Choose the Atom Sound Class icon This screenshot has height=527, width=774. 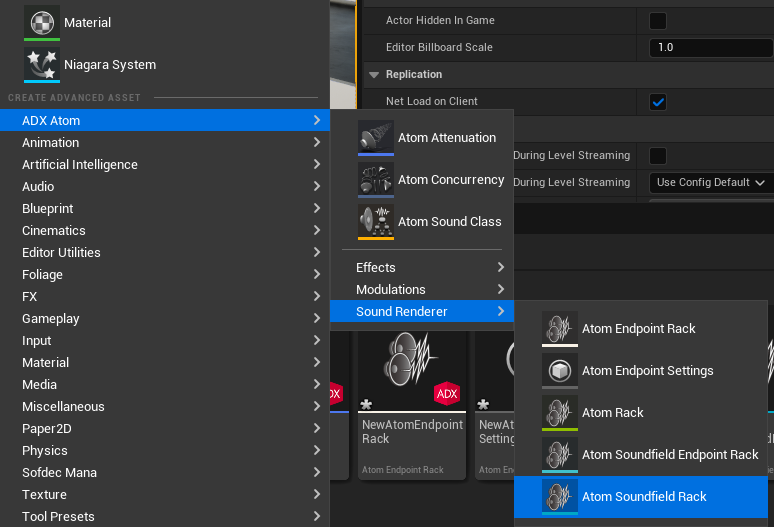[x=376, y=221]
